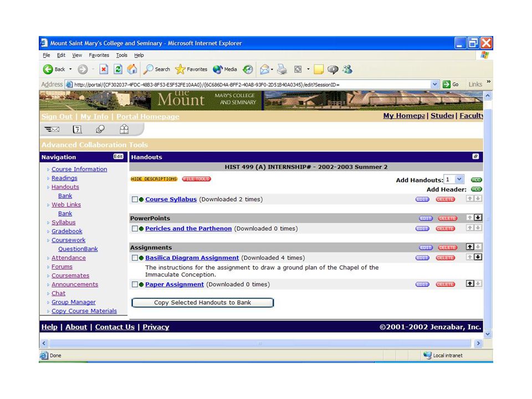
Task: Open the View menu
Action: [76, 55]
